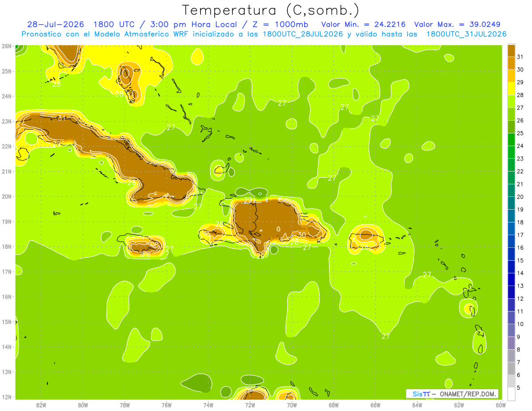This screenshot has height=411, width=532.
Task: Click the 21N latitude axis label
Action: pyautogui.click(x=7, y=172)
